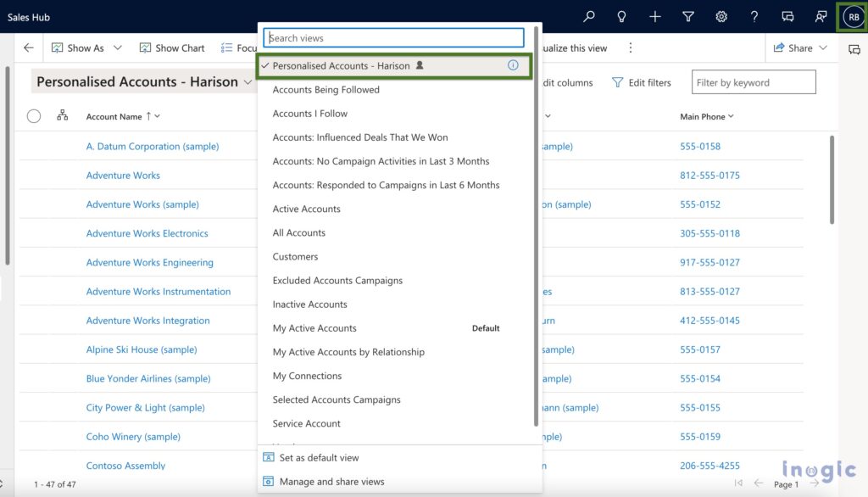868x497 pixels.
Task: Click inside the Search views input box
Action: tap(392, 37)
